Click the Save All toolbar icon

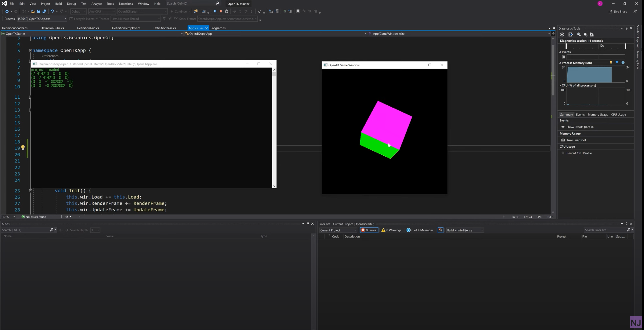click(44, 11)
